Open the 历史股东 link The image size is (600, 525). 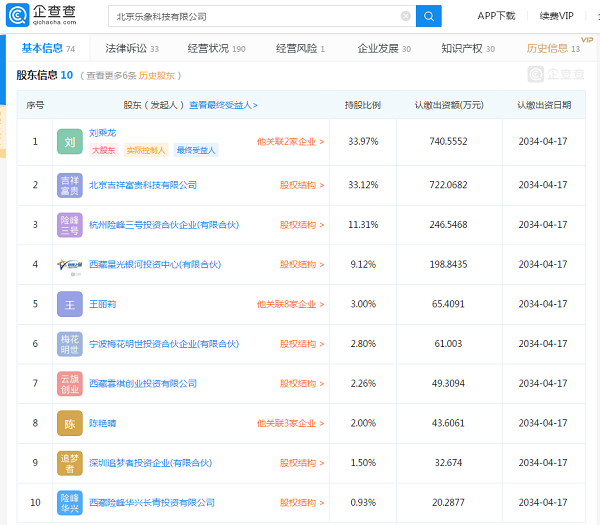tap(156, 75)
